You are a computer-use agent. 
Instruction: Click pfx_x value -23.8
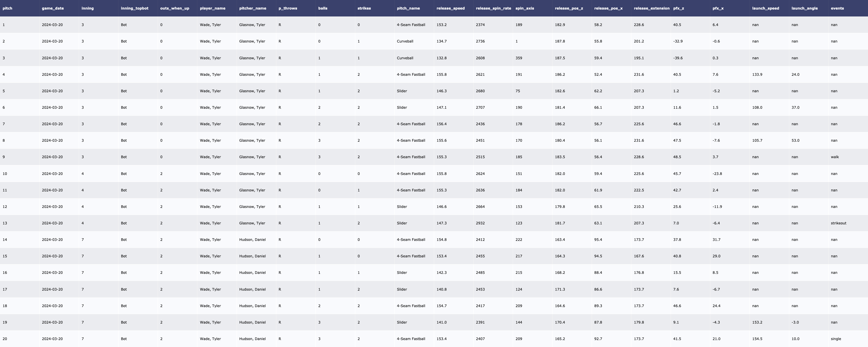click(717, 174)
